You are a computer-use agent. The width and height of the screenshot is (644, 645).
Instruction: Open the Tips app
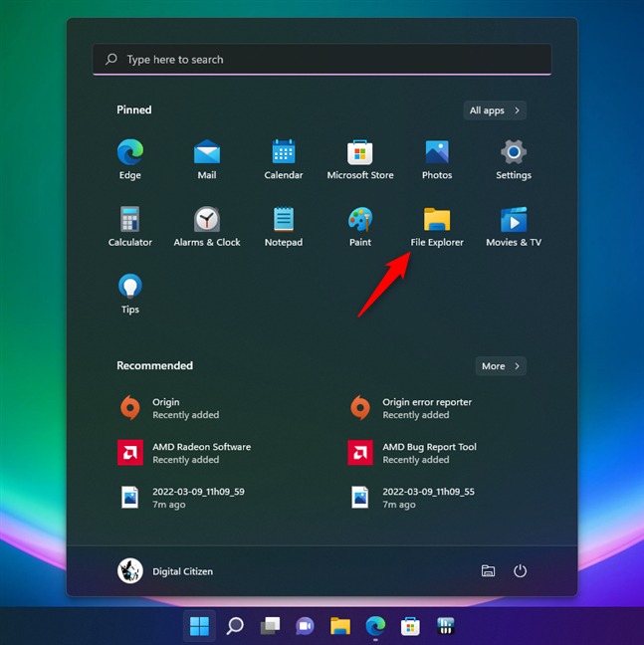point(130,294)
